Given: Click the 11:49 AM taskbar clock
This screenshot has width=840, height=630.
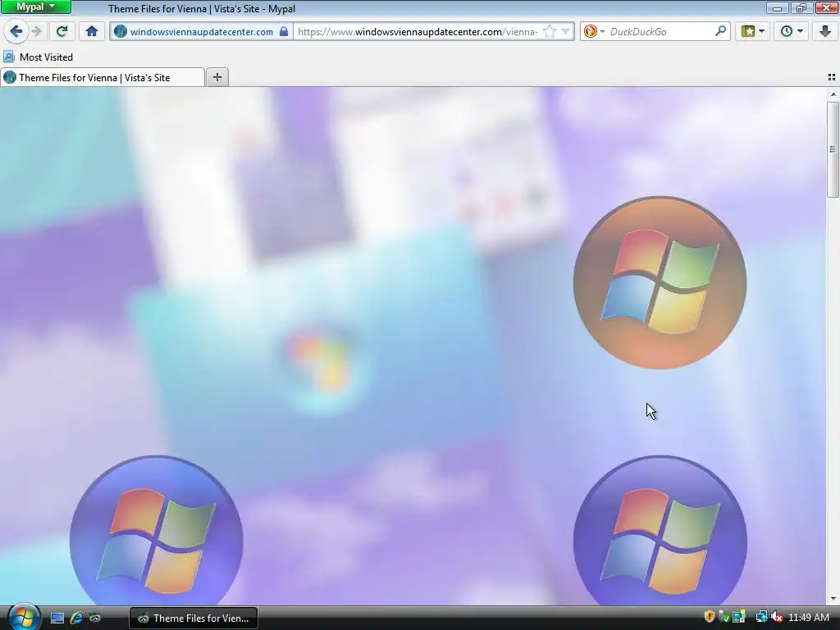Looking at the screenshot, I should 809,618.
